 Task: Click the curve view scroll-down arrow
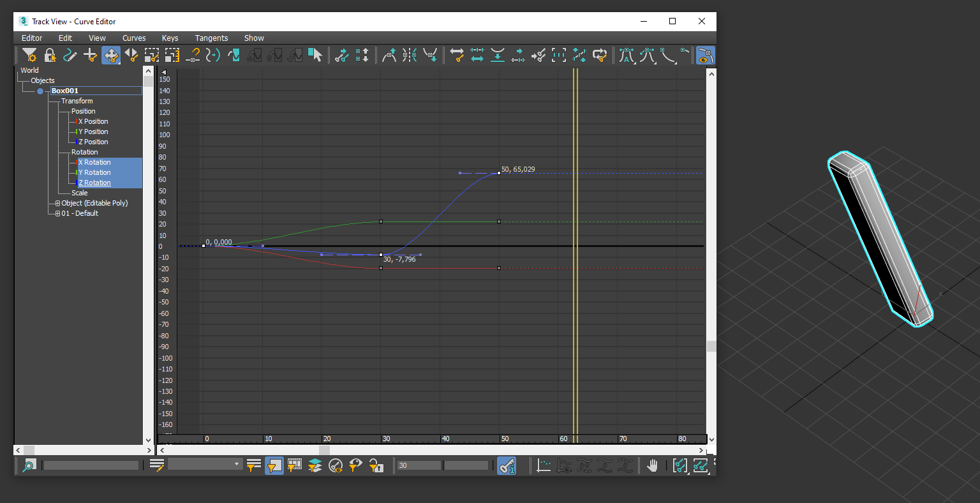[711, 440]
